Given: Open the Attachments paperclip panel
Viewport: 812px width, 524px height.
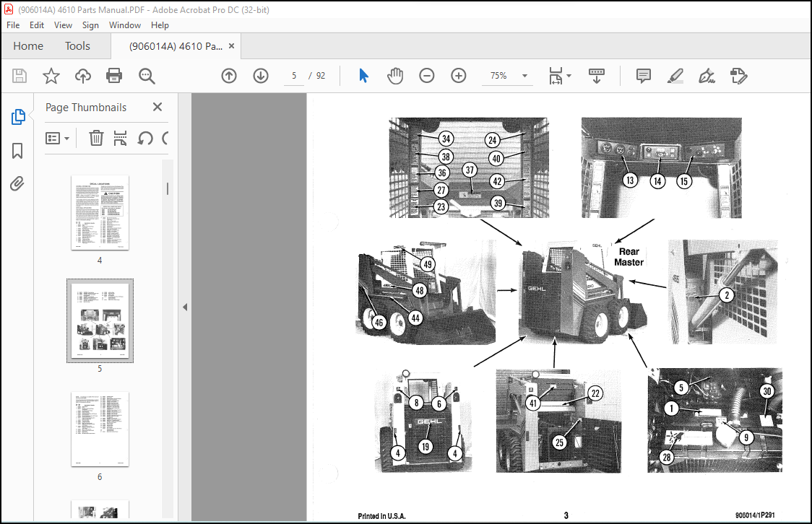Looking at the screenshot, I should (17, 183).
